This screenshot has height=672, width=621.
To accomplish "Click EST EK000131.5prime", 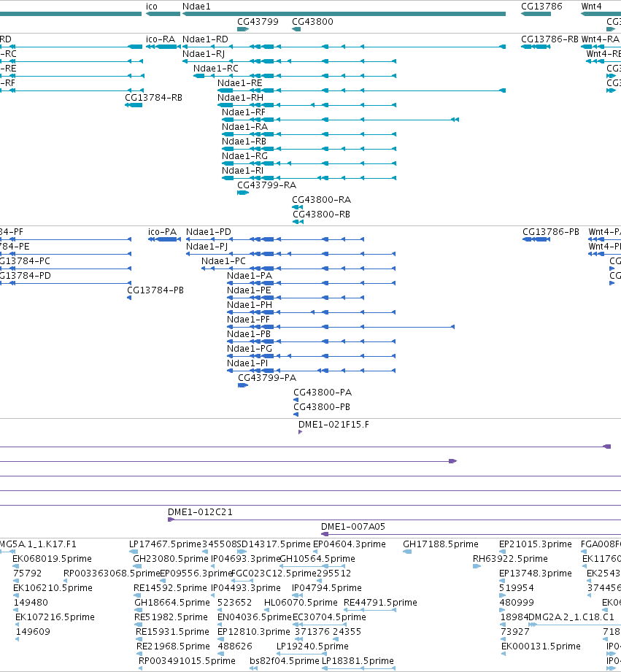I will click(x=541, y=646).
